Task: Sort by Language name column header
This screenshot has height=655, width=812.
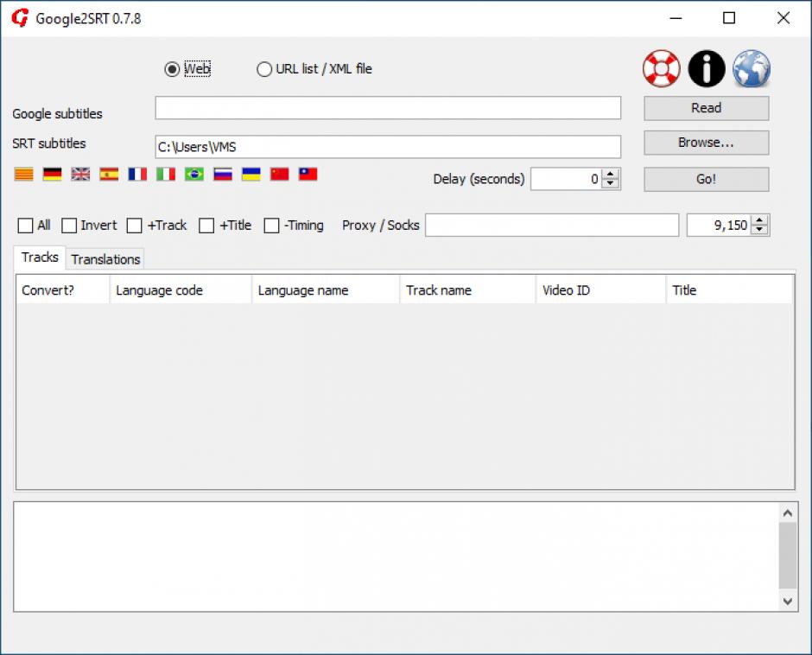Action: [326, 290]
